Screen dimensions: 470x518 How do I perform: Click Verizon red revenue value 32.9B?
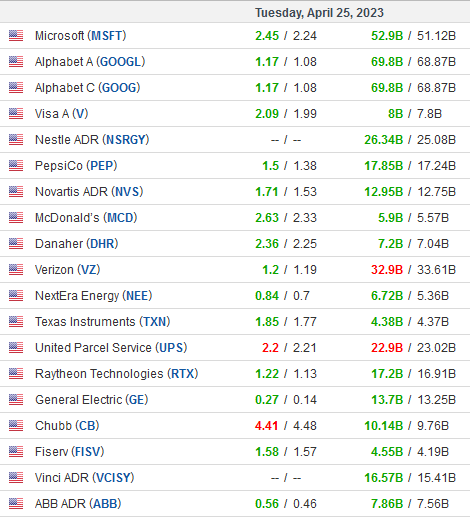(387, 270)
